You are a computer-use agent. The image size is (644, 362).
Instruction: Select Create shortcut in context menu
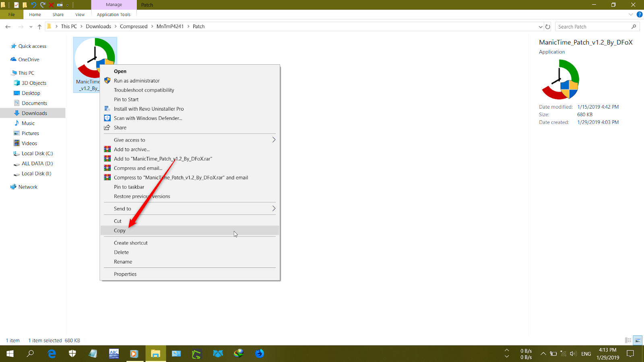(190, 243)
